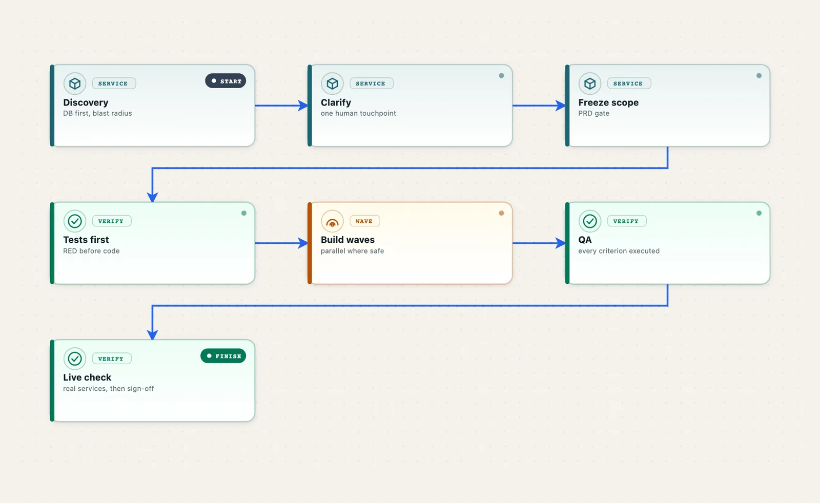Screen dimensions: 820x504
Task: Click the status dot on QA card
Action: point(759,213)
